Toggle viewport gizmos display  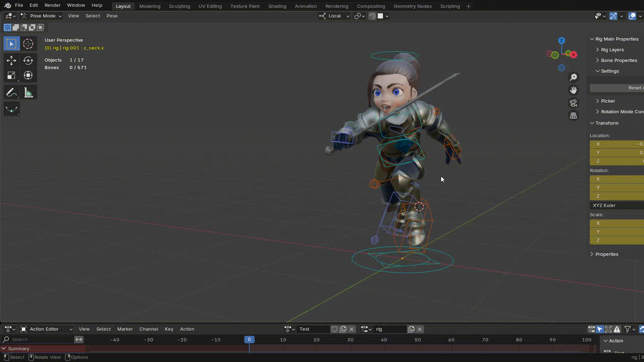point(613,16)
